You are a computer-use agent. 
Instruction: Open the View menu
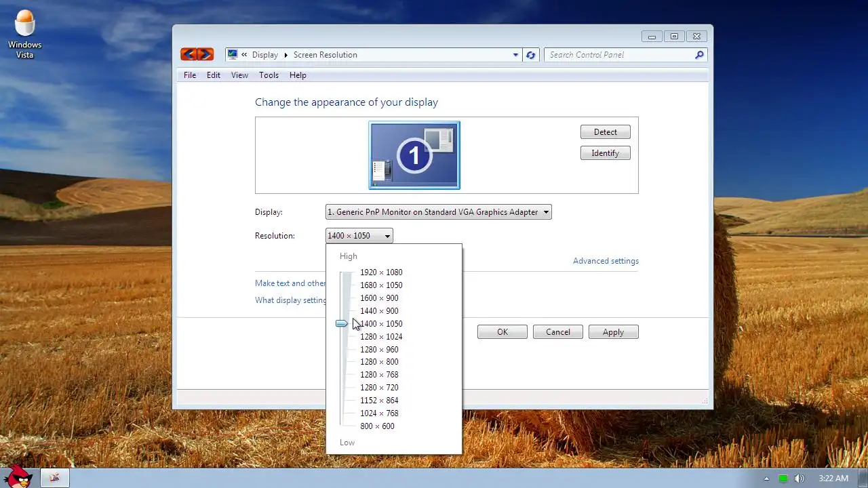[239, 75]
